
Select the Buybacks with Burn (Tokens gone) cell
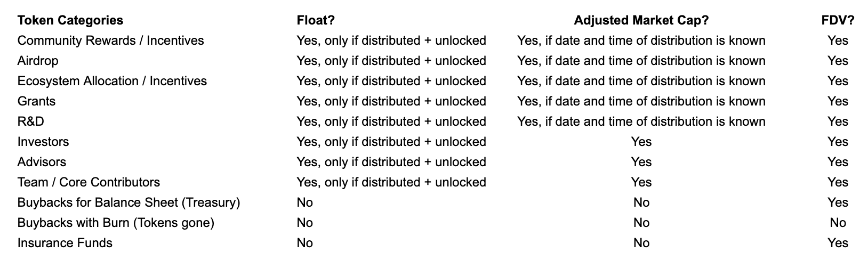[116, 223]
